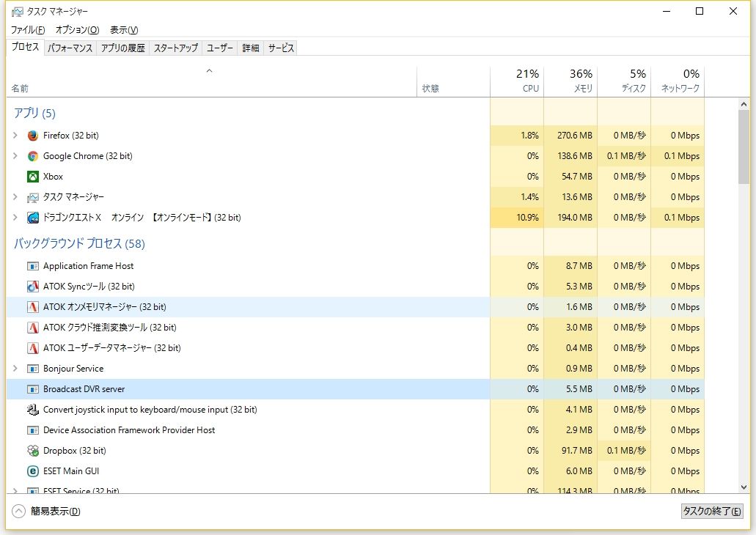Open the スタートアップ tab

[x=176, y=48]
